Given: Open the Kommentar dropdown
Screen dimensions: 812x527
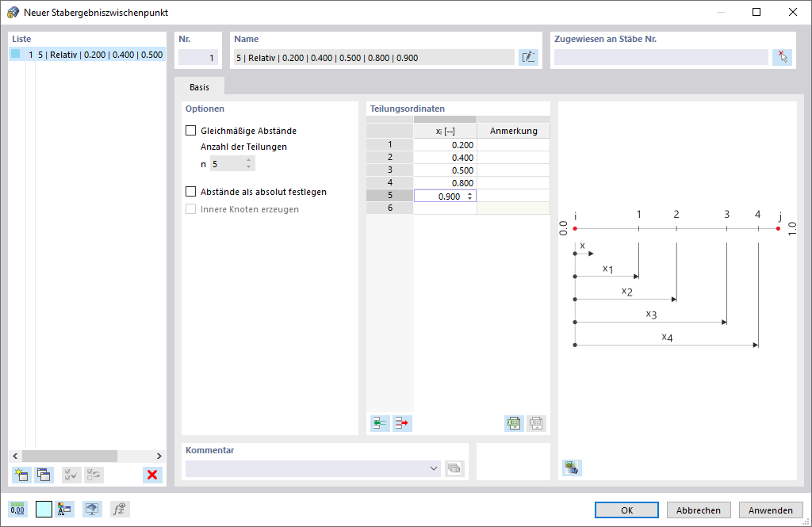Looking at the screenshot, I should pos(434,468).
